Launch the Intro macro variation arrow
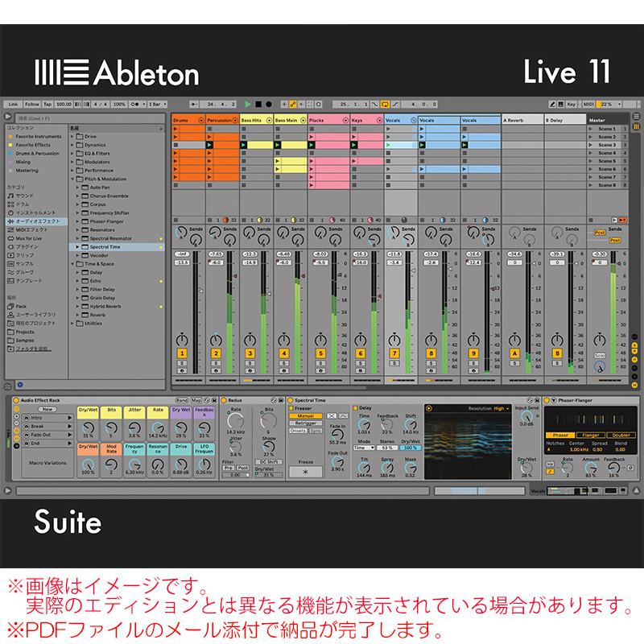This screenshot has width=644, height=644. coord(70,418)
